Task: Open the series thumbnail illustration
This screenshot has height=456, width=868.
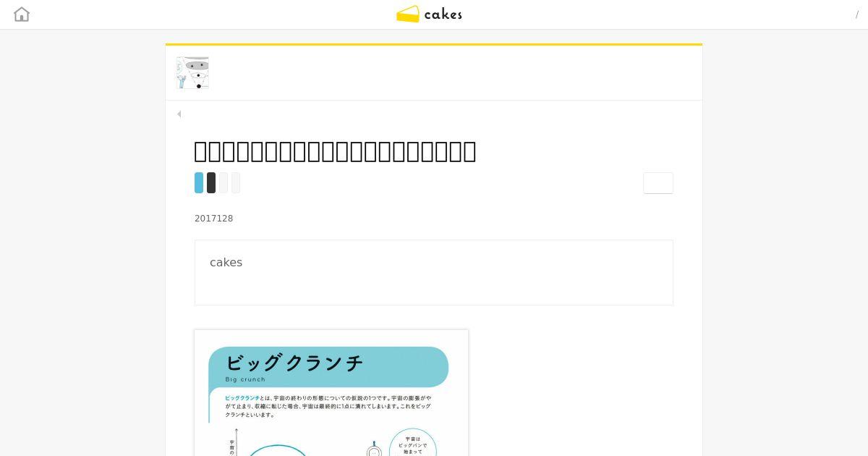Action: click(192, 72)
